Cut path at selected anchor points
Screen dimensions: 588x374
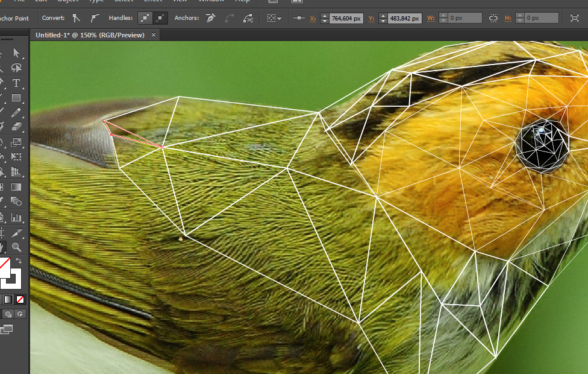(248, 18)
